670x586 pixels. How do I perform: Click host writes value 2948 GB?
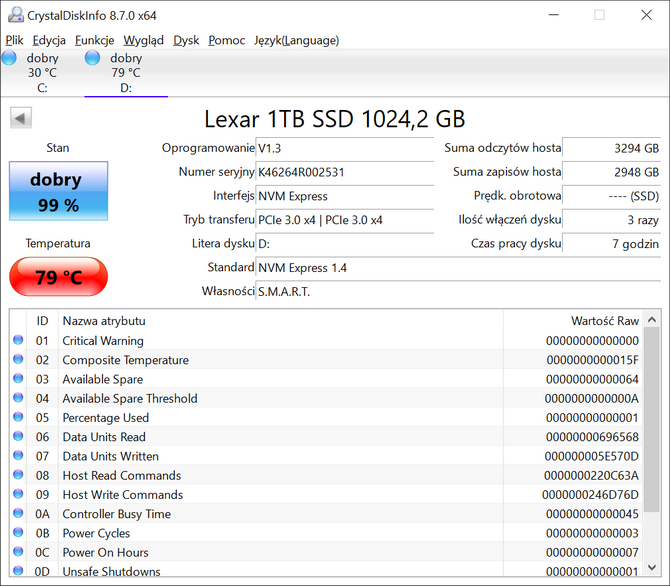pyautogui.click(x=611, y=172)
